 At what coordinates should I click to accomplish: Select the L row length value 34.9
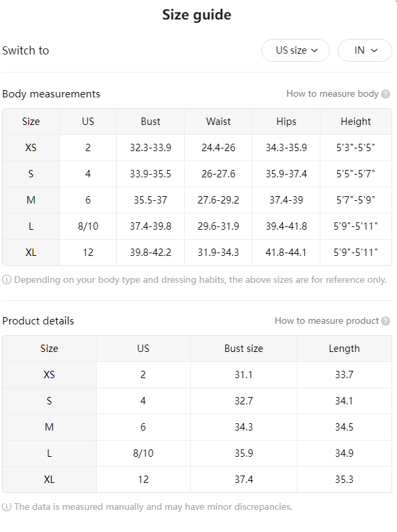pyautogui.click(x=344, y=453)
